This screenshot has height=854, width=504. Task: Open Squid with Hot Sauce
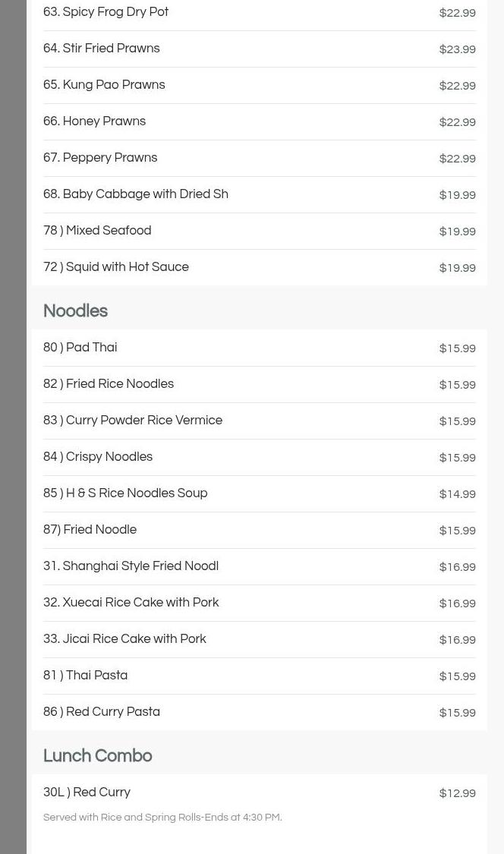tap(260, 267)
